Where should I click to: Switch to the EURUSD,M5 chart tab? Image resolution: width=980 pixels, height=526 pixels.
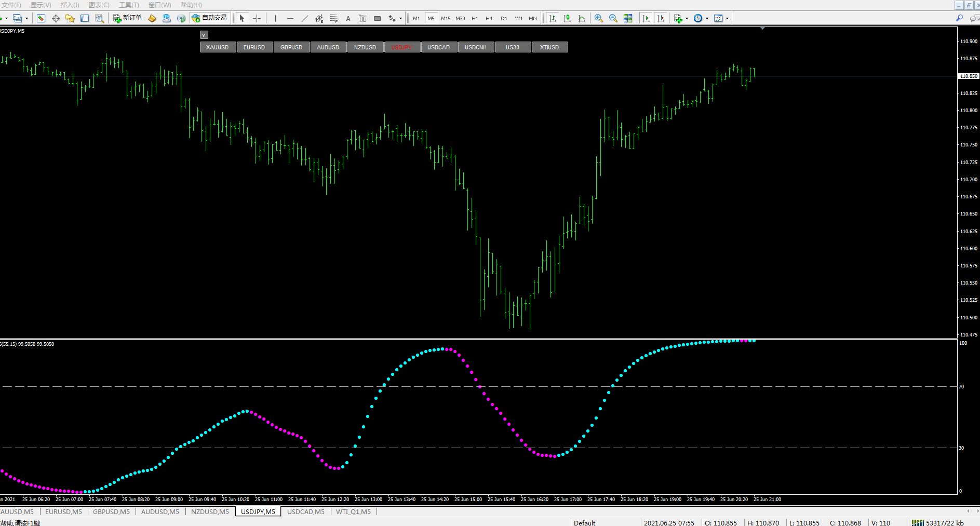(63, 511)
